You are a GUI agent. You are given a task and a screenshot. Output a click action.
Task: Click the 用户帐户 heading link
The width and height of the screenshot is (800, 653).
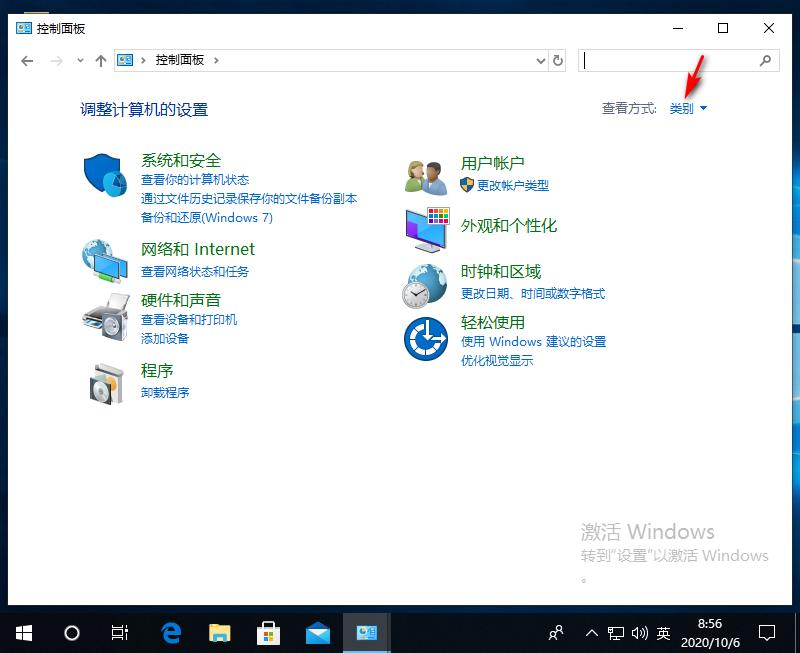pos(492,163)
